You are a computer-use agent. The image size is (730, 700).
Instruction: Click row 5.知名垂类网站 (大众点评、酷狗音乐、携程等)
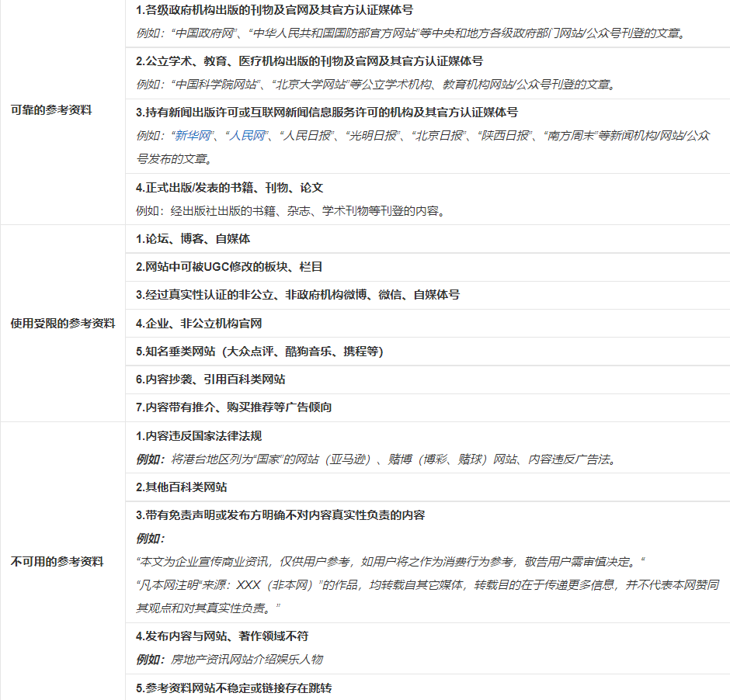tap(427, 351)
